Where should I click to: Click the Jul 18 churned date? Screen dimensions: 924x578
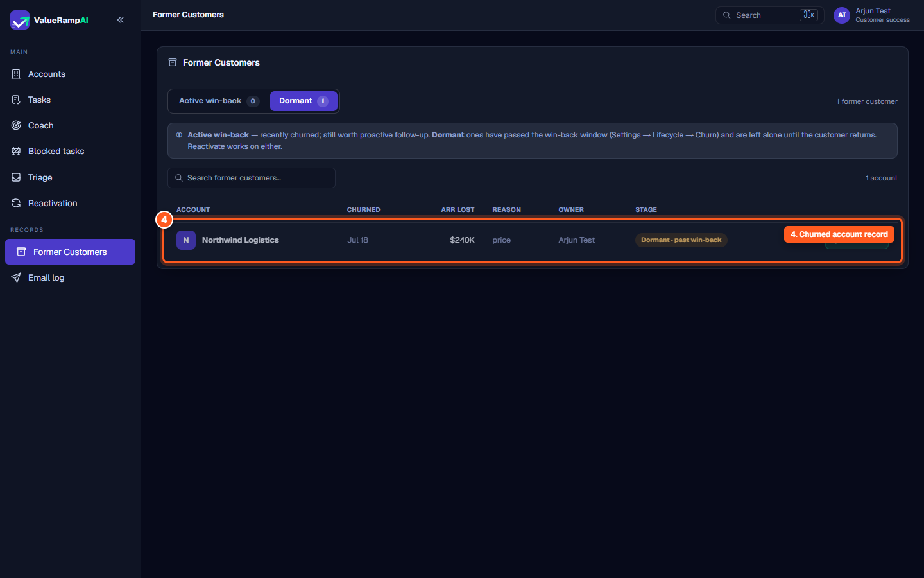pos(357,240)
